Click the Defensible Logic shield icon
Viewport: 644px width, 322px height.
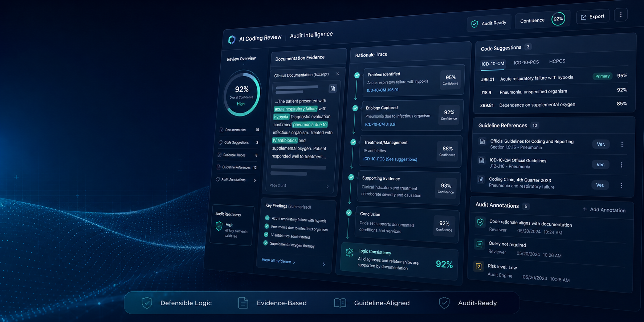(x=147, y=302)
